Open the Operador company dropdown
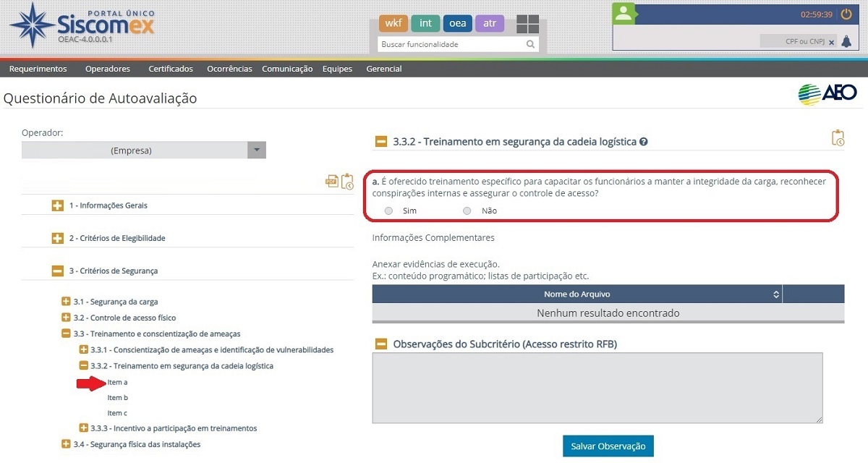Screen dimensions: 868x463 (257, 150)
